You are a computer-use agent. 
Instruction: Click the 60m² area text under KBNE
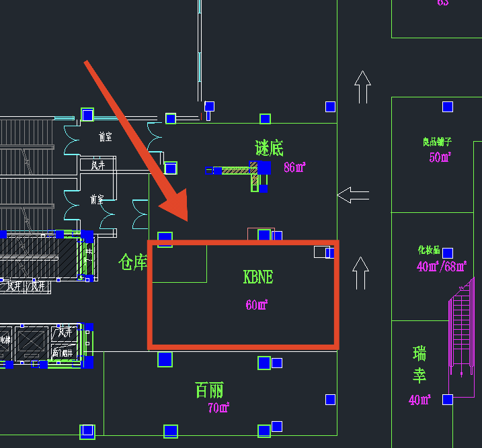tap(256, 305)
